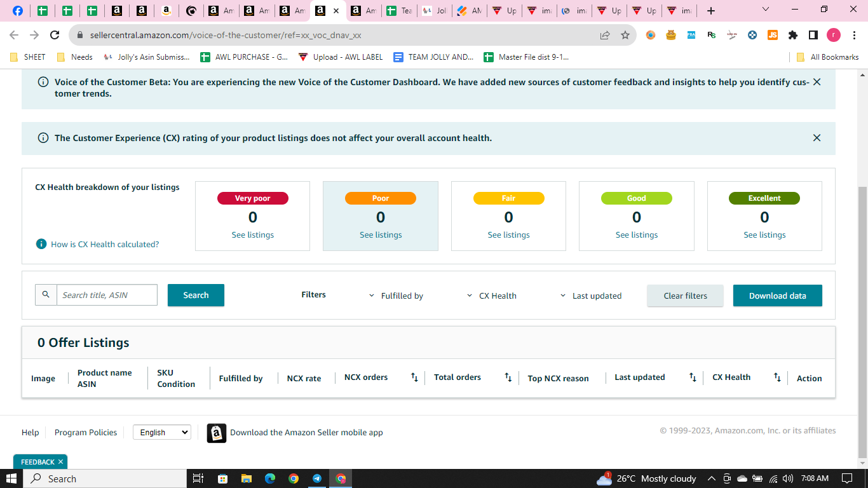
Task: Open TEAM JOLLY AND... bookmark
Action: point(434,57)
